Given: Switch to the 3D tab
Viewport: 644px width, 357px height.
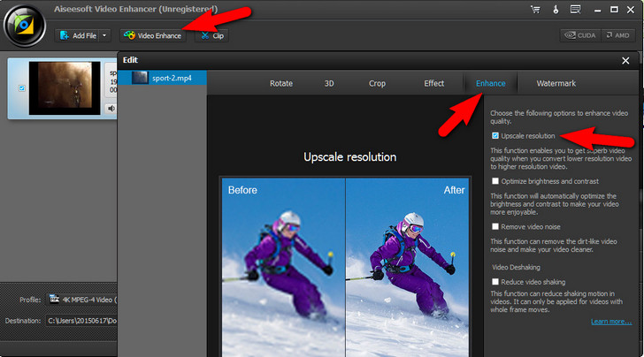Looking at the screenshot, I should coord(329,83).
